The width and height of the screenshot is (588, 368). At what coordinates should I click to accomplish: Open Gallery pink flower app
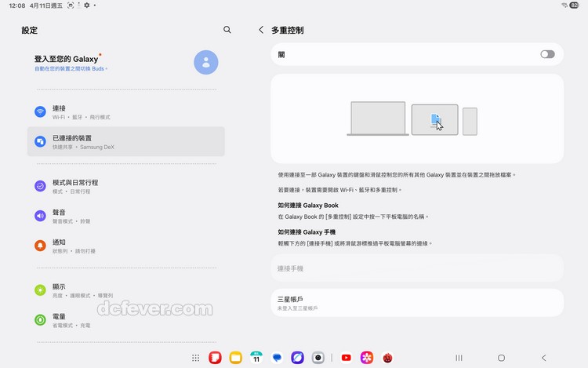click(367, 358)
